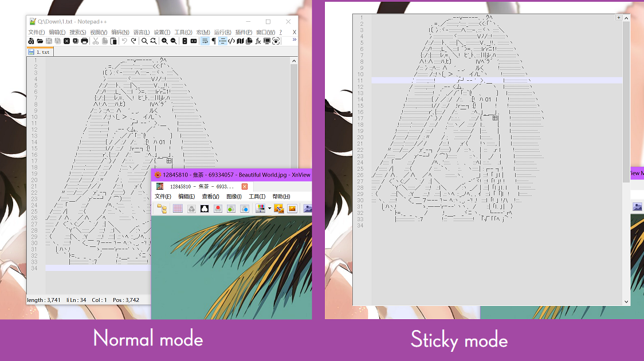Click black-and-white alpha channel icon in XnView
Viewport: 644px width, 361px height.
tap(205, 209)
